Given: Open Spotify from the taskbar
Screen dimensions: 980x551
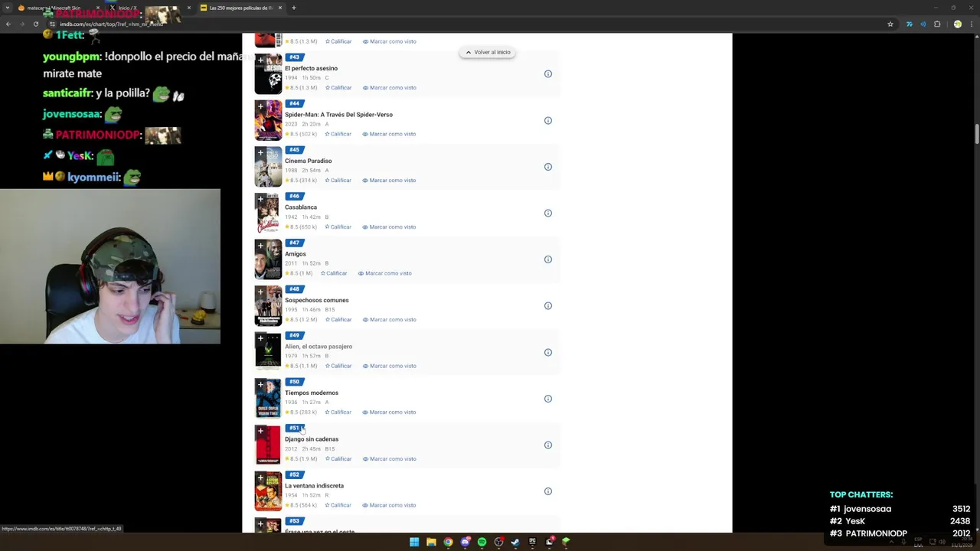Looking at the screenshot, I should (x=482, y=542).
